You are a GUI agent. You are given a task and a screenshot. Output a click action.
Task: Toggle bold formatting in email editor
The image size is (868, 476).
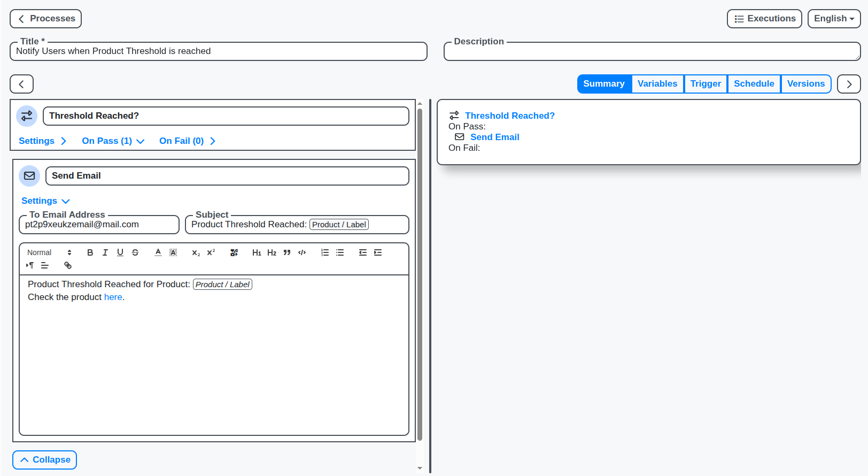pyautogui.click(x=90, y=252)
